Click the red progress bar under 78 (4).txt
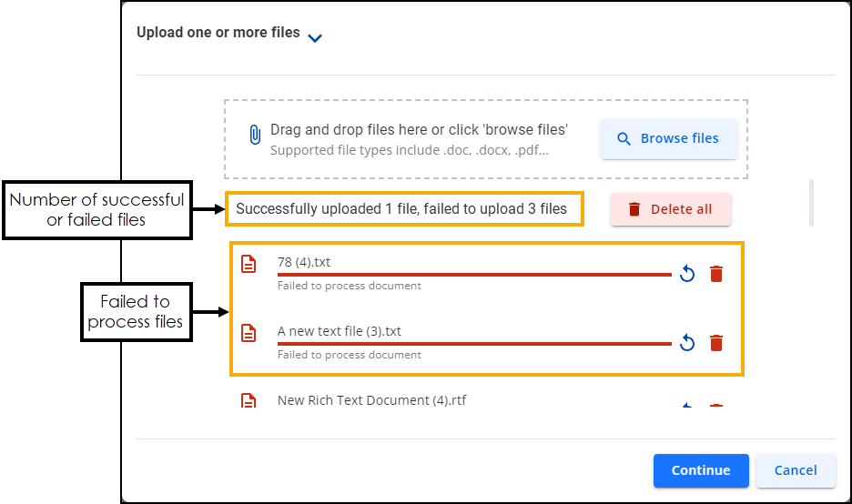 tap(473, 274)
